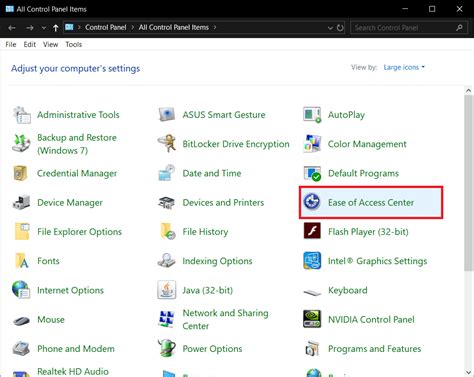Click the Control Panel breadcrumb
Viewport: 474px width, 377px height.
click(106, 27)
